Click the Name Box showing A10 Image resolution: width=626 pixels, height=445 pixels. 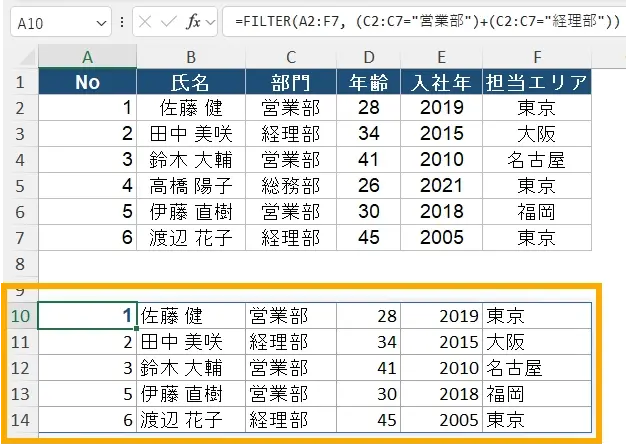pyautogui.click(x=61, y=22)
